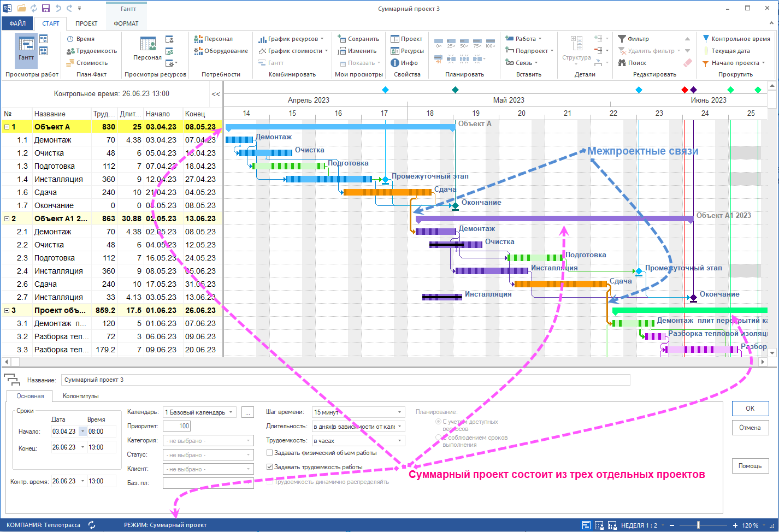This screenshot has width=779, height=532.
Task: Zoom out with minus icon in status bar
Action: [x=672, y=525]
